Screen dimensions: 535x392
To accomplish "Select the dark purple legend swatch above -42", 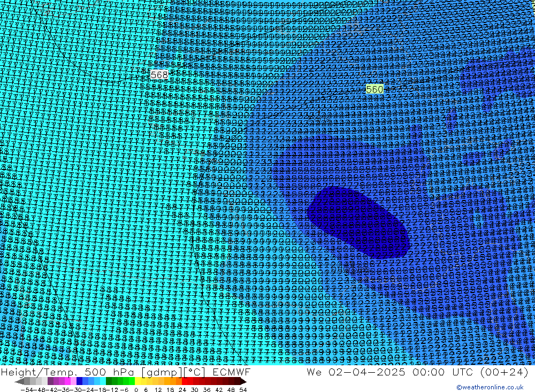I will pyautogui.click(x=50, y=381).
